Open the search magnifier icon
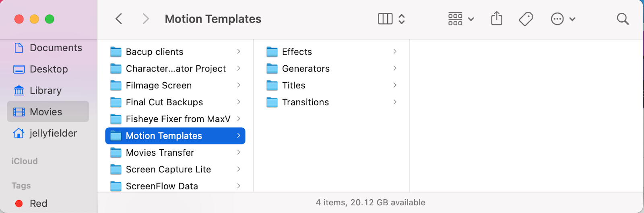 click(622, 19)
